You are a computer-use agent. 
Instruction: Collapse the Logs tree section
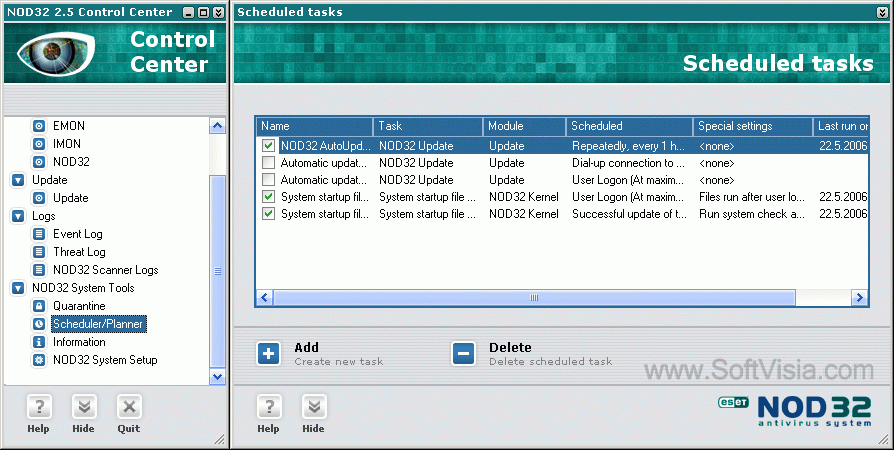click(18, 216)
